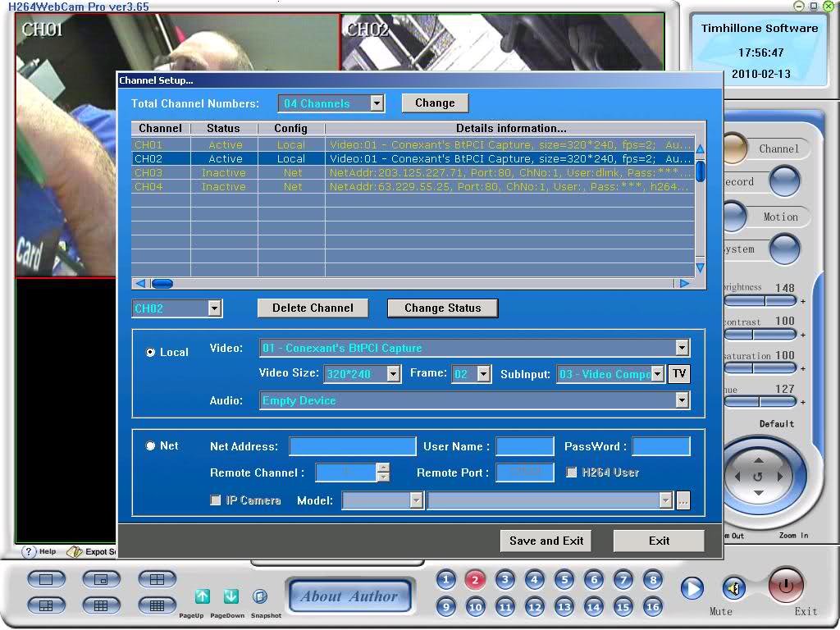Enable the IP Camera checkbox
Screen dimensions: 840x630
pos(216,500)
